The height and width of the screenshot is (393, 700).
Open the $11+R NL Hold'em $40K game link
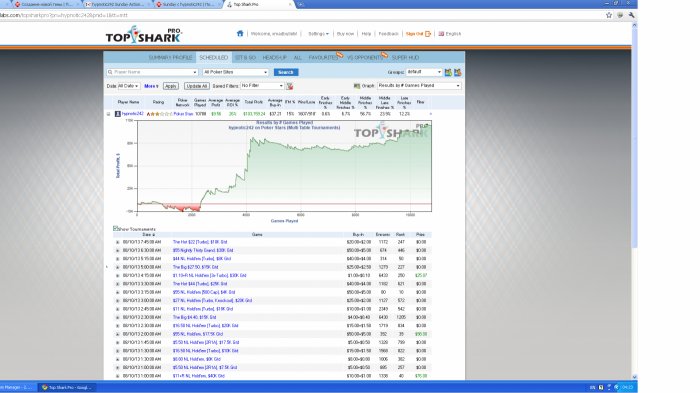coord(199,376)
